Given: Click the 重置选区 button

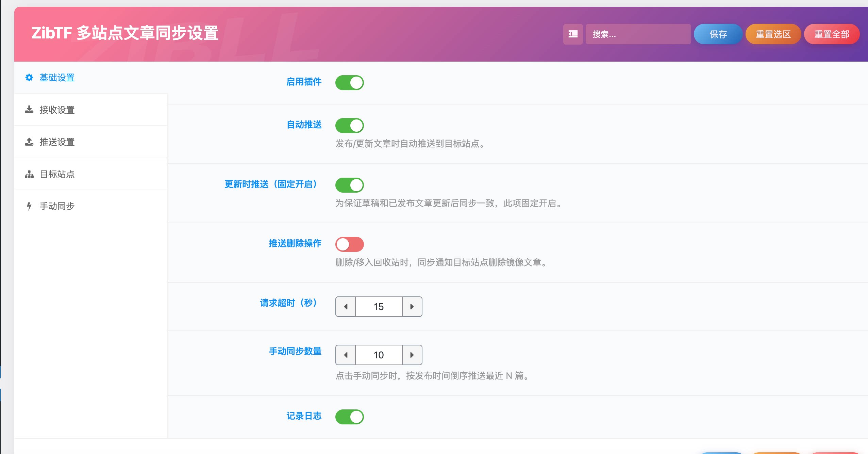Looking at the screenshot, I should tap(773, 34).
